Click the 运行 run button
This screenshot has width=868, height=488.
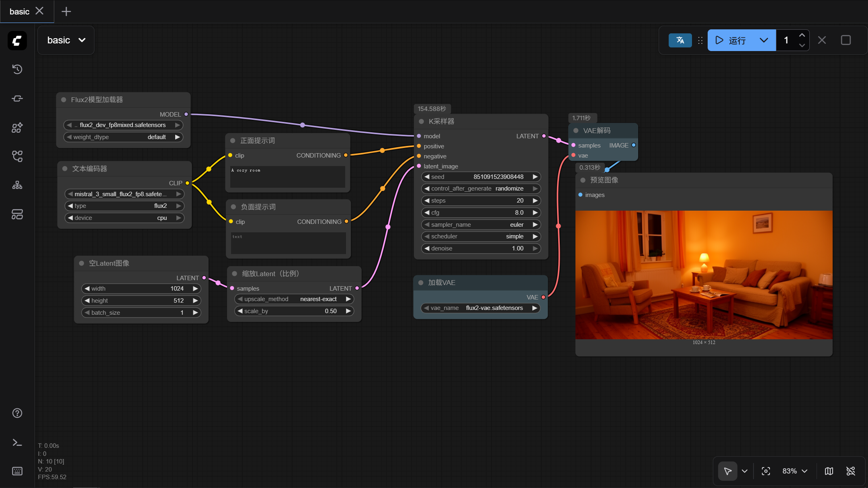[x=731, y=40]
